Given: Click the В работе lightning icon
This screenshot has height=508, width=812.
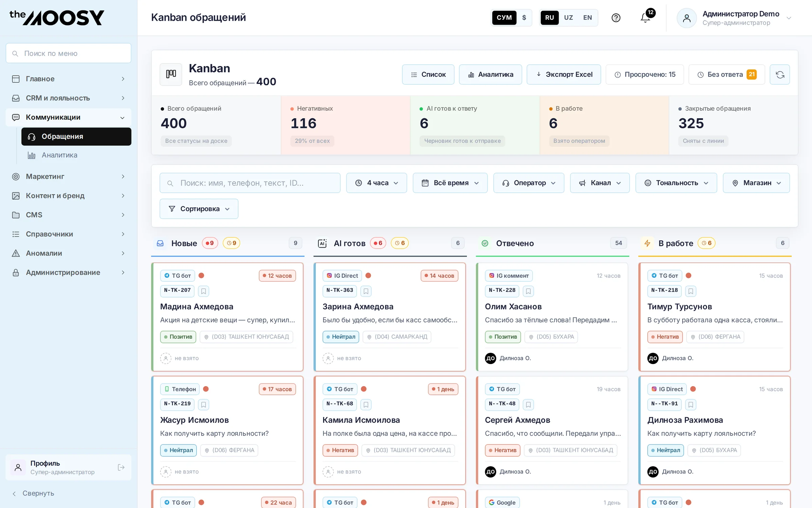Looking at the screenshot, I should pyautogui.click(x=647, y=243).
